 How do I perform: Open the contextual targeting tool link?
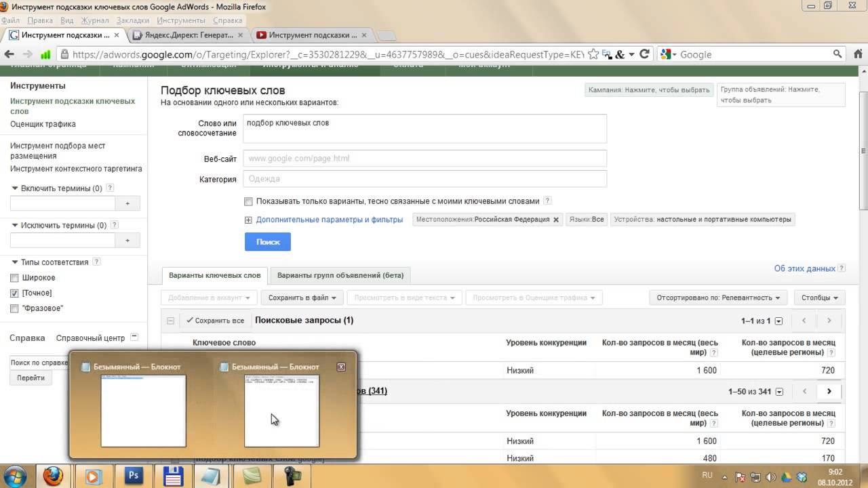tap(76, 169)
